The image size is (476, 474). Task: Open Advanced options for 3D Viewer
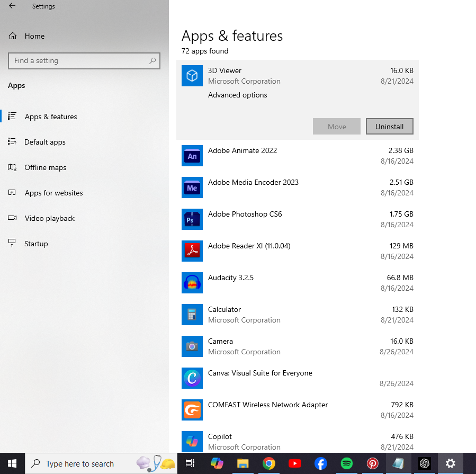coord(237,95)
